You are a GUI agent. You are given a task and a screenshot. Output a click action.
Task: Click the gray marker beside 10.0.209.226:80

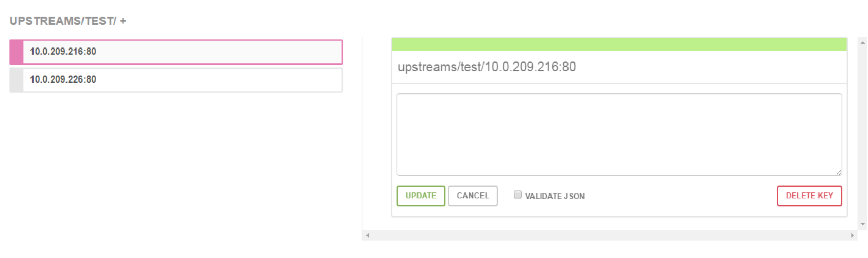[16, 80]
